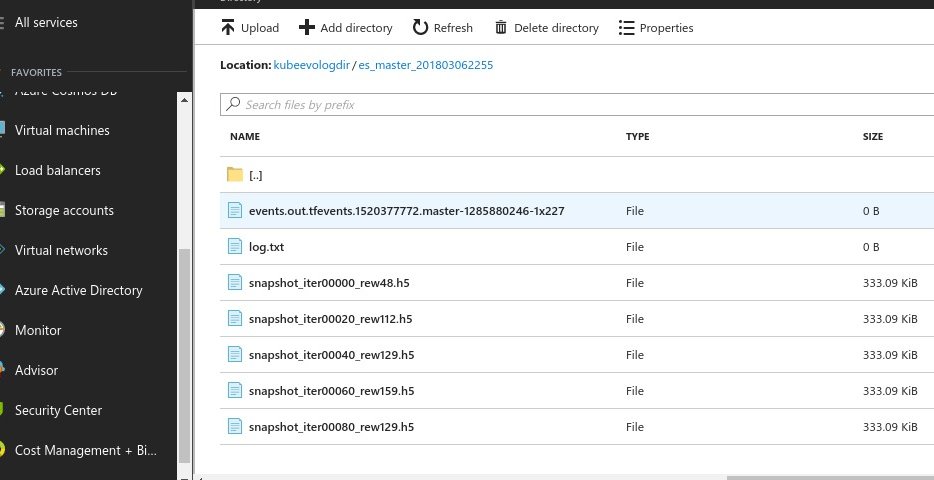Click the Azure Active Directory sidebar icon
The height and width of the screenshot is (480, 934).
click(x=2, y=290)
